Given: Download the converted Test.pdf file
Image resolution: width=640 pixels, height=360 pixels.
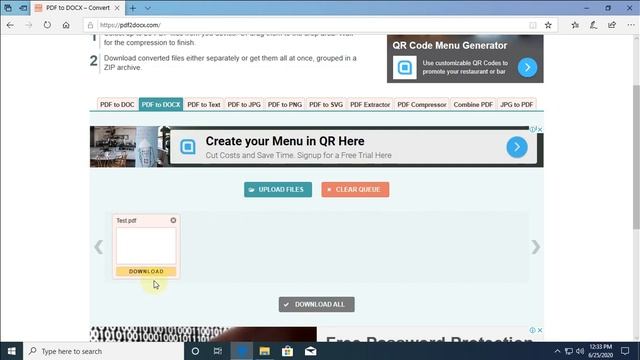Looking at the screenshot, I should click(146, 271).
